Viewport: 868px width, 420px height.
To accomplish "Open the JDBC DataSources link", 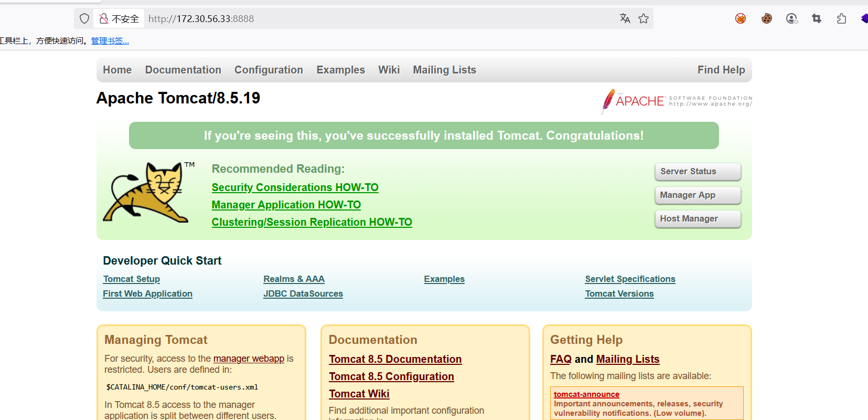I will (303, 294).
